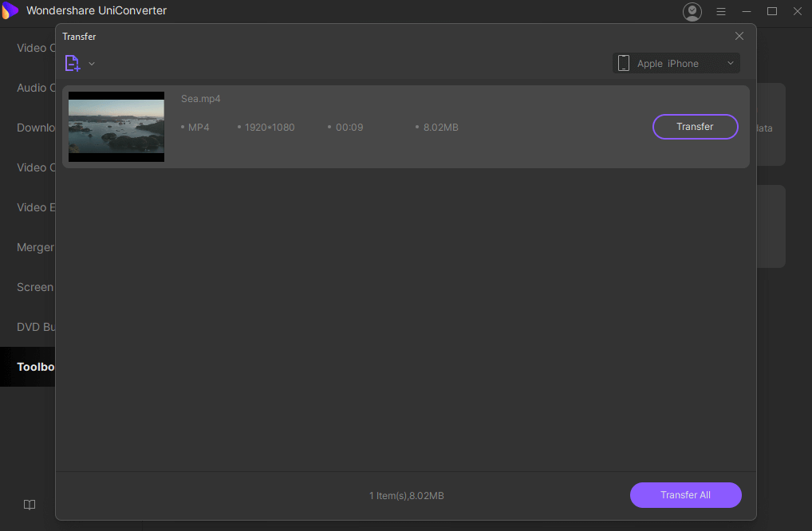Select the Sea.mp4 video thumbnail

pos(116,127)
